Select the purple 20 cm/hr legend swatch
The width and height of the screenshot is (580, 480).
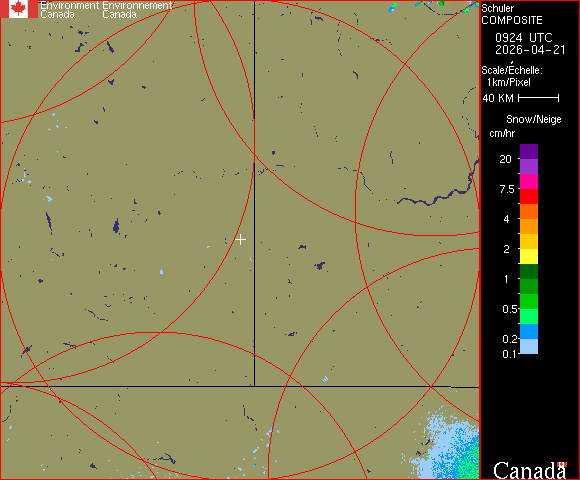pyautogui.click(x=529, y=152)
